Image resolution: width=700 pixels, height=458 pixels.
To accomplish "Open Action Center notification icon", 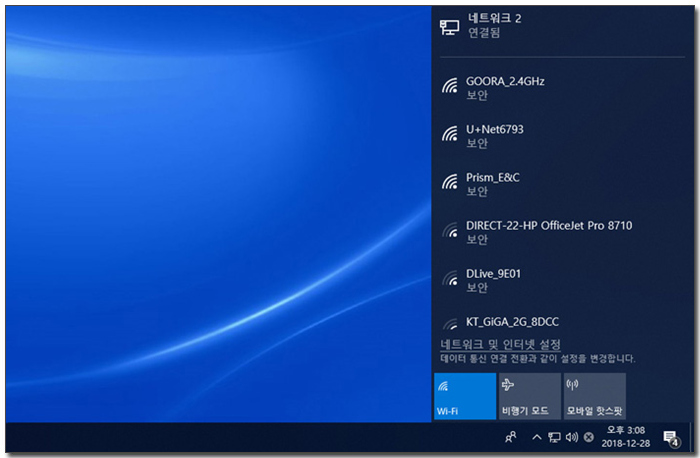I will tap(671, 438).
